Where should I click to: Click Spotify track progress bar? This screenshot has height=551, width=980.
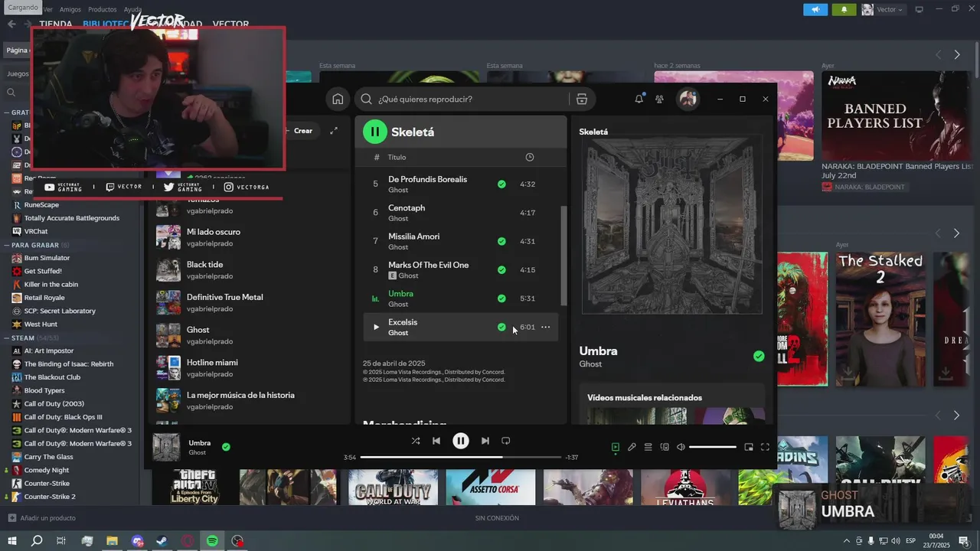tap(460, 458)
